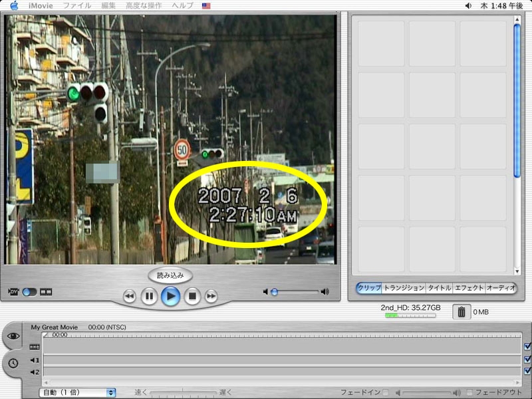532x399 pixels.
Task: Switch to the オーディオ tab
Action: [x=501, y=288]
